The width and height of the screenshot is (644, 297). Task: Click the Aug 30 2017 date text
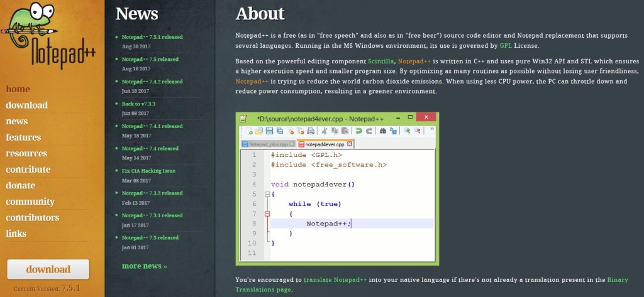(x=136, y=46)
